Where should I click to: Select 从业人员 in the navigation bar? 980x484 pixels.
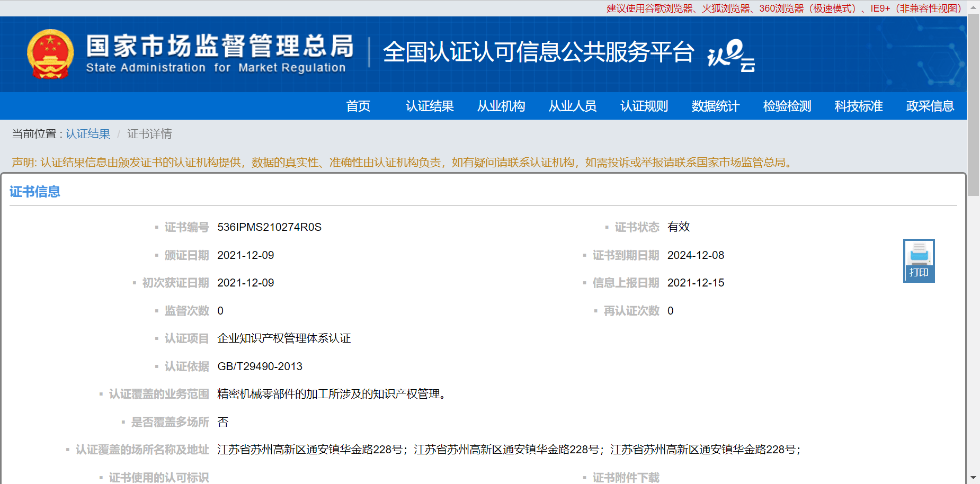573,106
